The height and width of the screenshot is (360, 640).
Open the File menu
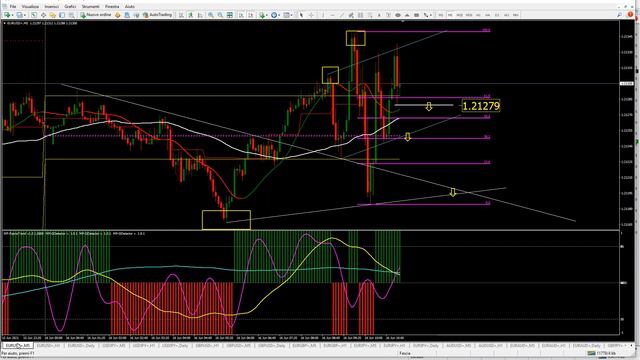coord(13,7)
